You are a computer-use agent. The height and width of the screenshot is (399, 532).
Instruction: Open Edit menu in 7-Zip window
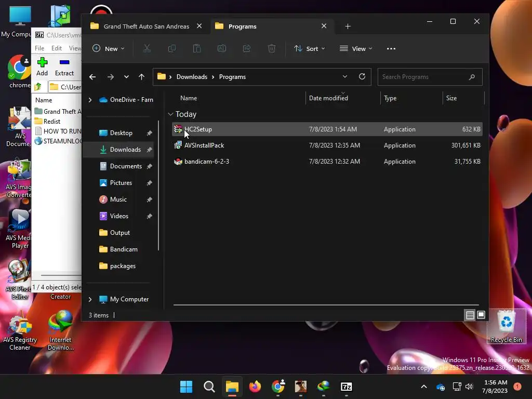56,48
